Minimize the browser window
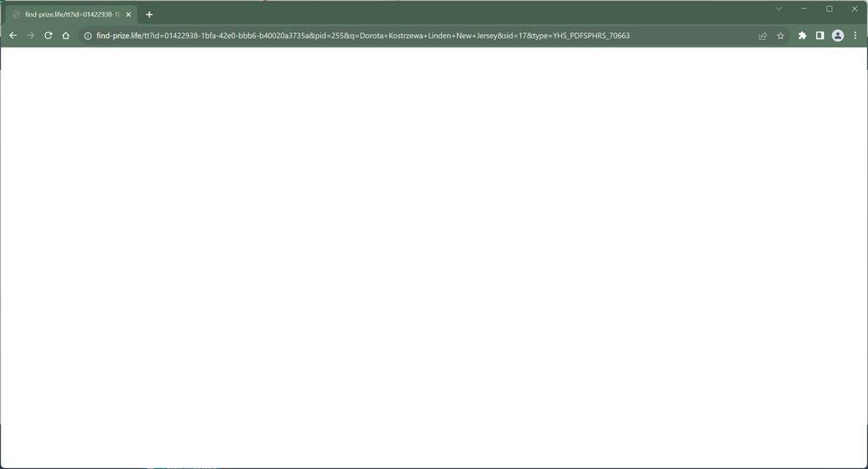The width and height of the screenshot is (868, 469). (804, 9)
